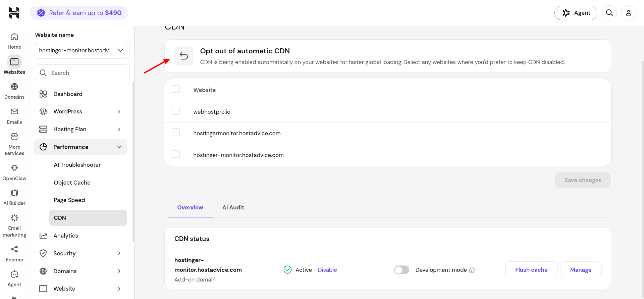The height and width of the screenshot is (299, 644).
Task: Open the Home sidebar icon
Action: point(14,37)
